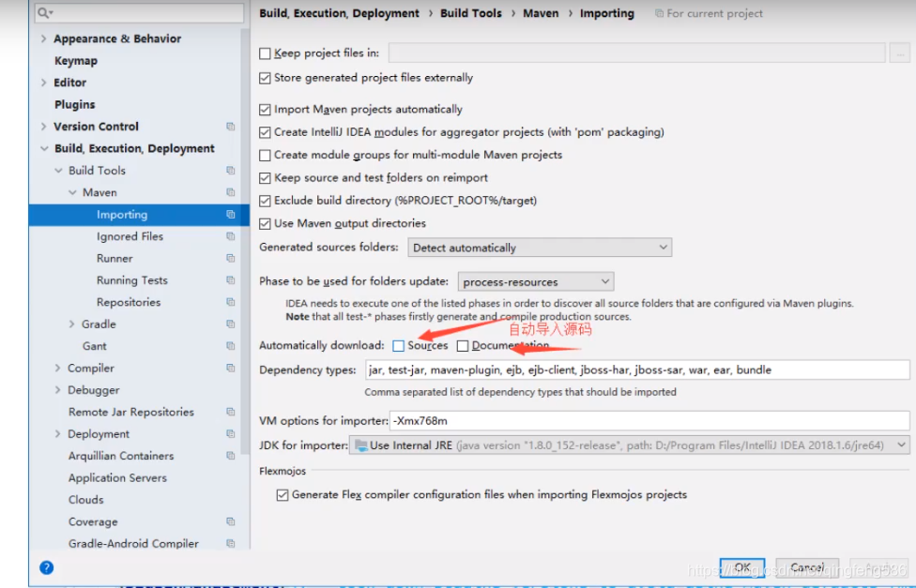Screen dimensions: 916x588
Task: Expand the Compiler node
Action: pos(58,368)
